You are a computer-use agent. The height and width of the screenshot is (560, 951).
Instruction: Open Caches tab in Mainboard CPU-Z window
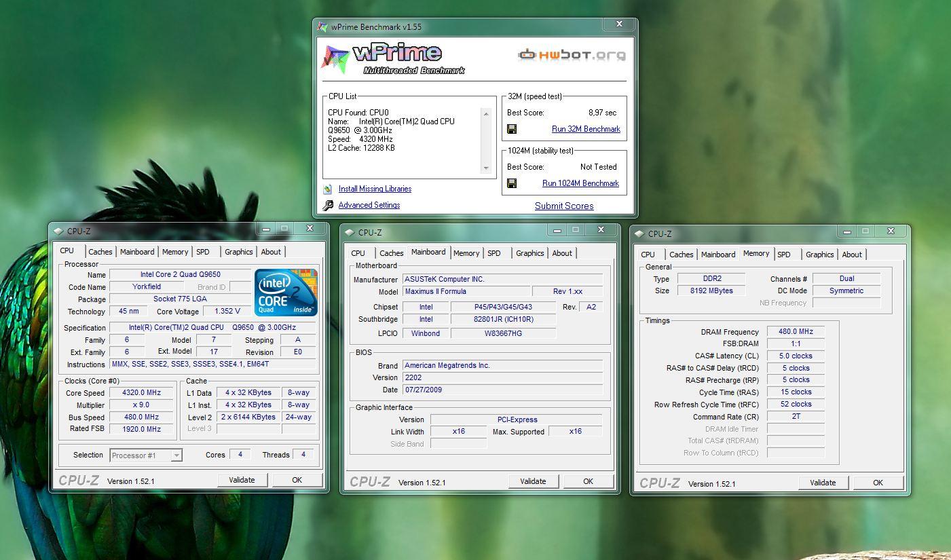point(392,253)
